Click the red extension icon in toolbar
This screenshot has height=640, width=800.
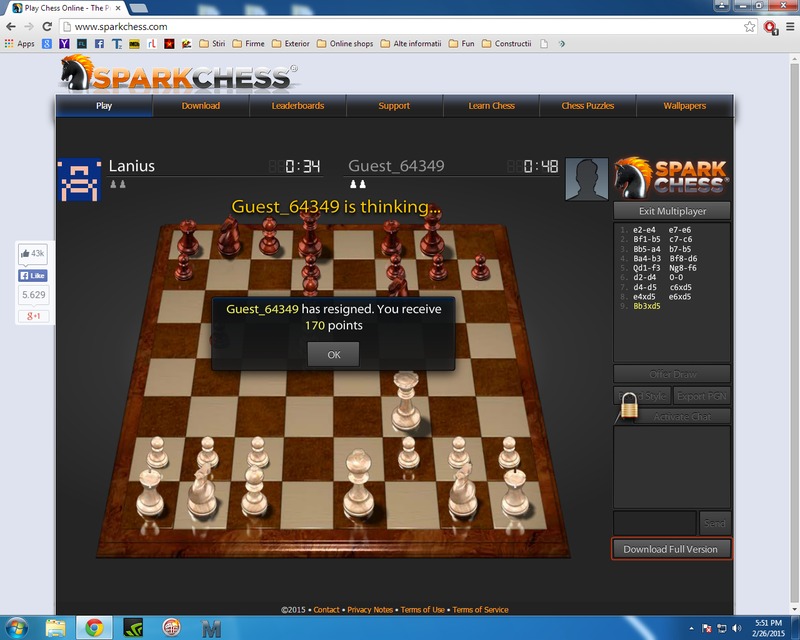click(770, 27)
